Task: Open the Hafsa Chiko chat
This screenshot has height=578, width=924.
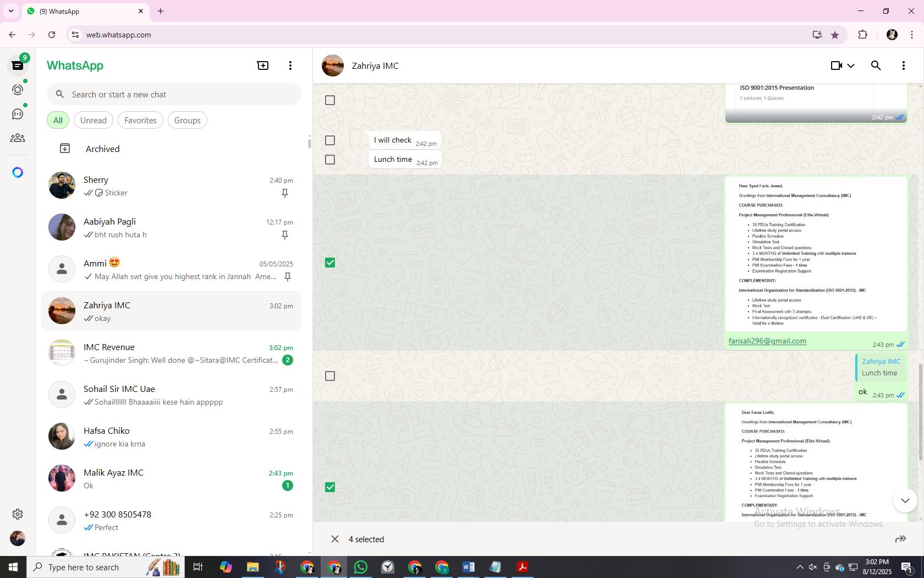Action: [x=172, y=436]
